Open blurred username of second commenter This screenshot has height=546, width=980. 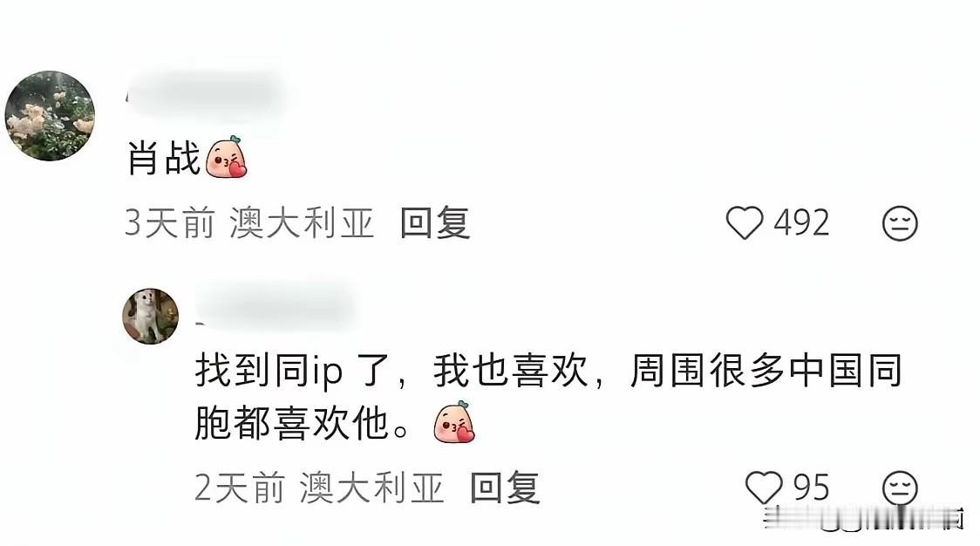[275, 305]
